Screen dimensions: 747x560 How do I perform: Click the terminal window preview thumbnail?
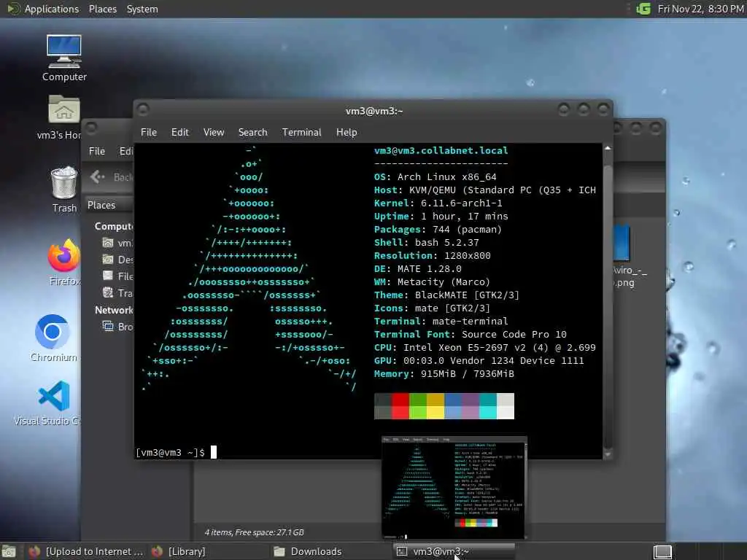pyautogui.click(x=454, y=486)
